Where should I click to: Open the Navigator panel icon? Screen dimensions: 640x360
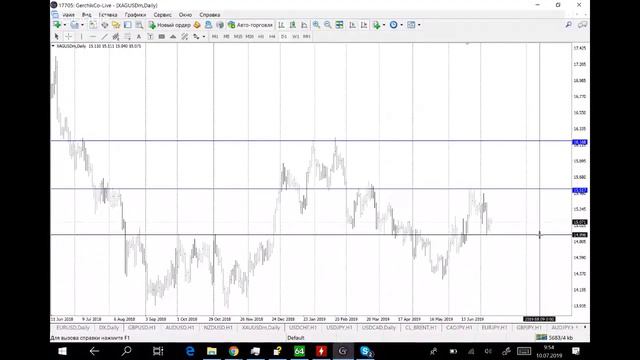coord(116,25)
